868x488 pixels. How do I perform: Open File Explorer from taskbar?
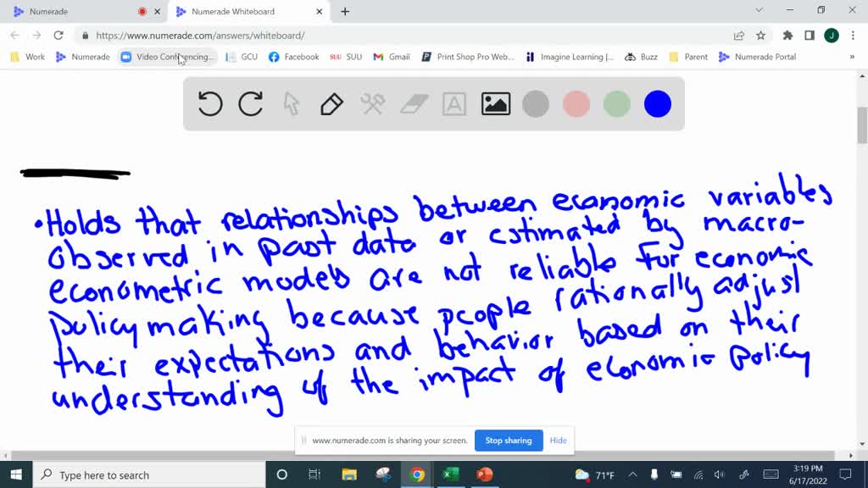point(349,474)
